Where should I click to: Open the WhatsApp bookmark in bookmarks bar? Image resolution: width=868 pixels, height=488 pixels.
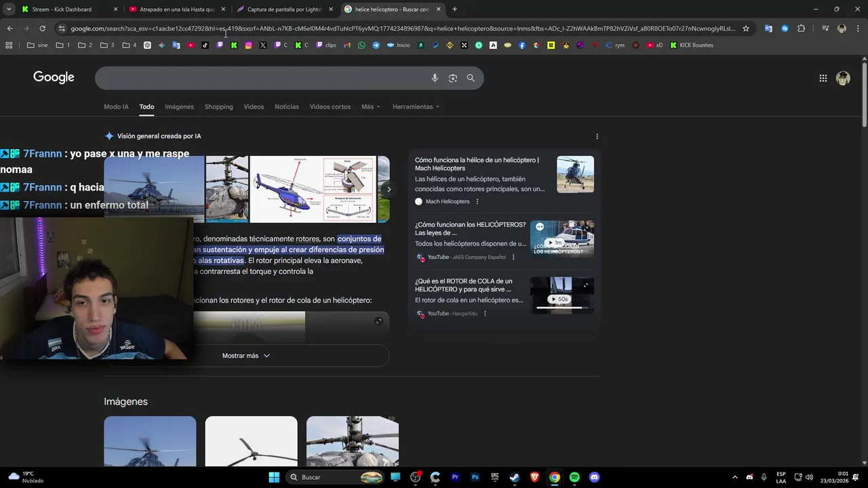pyautogui.click(x=361, y=45)
